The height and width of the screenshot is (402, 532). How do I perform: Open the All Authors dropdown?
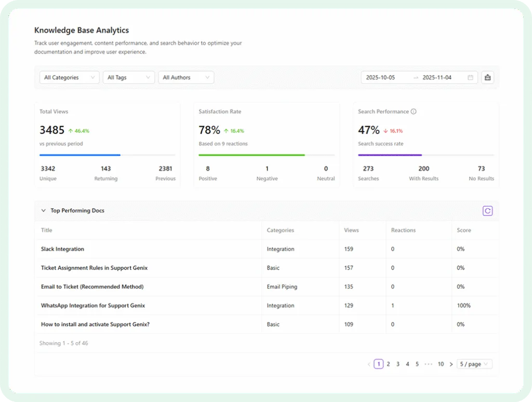point(186,77)
